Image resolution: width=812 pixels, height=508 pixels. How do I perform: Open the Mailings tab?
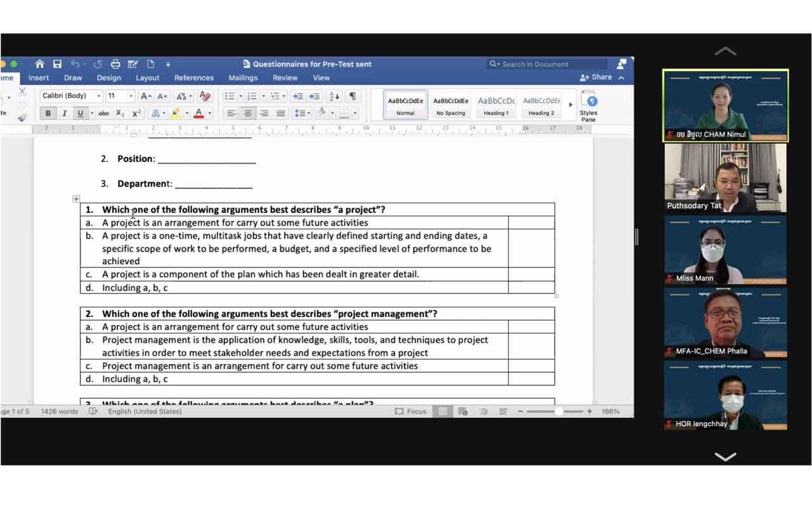(243, 77)
